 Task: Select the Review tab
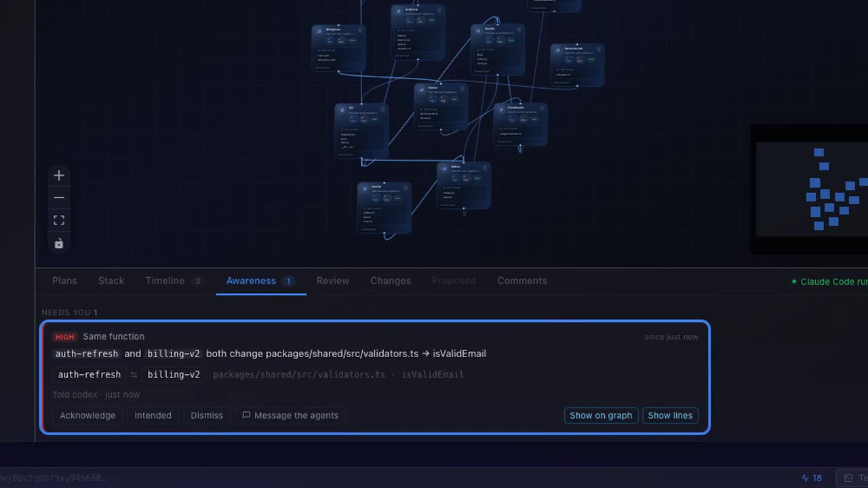coord(333,281)
